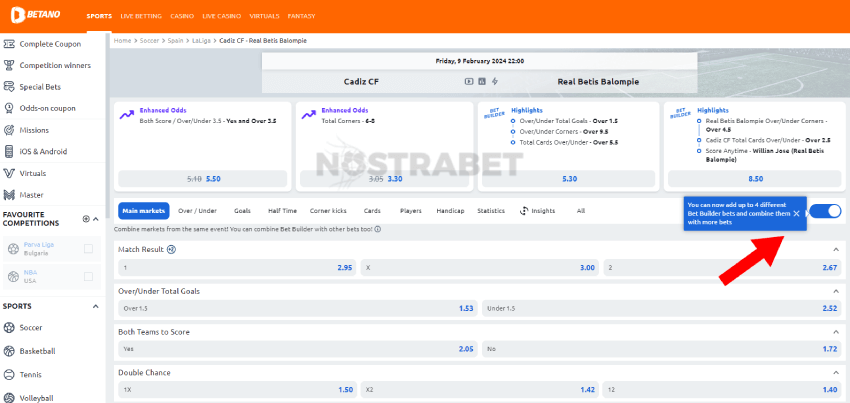The height and width of the screenshot is (403, 850).
Task: Toggle the Bet Builder switch
Action: [825, 211]
